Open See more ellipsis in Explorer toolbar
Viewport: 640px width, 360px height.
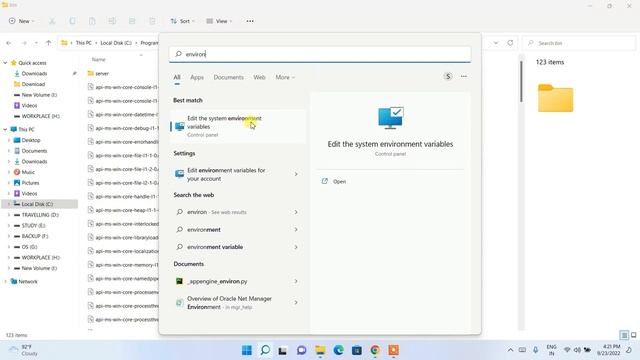(250, 21)
